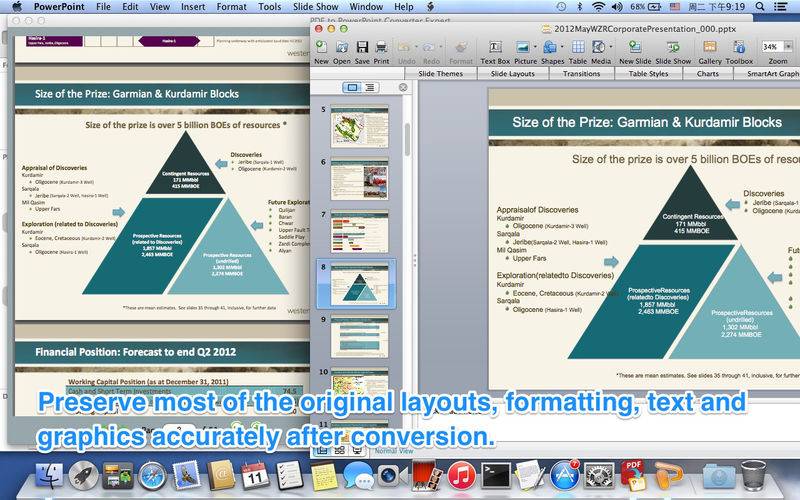Open Terminal from the Dock
Screen dimensions: 800x500
[x=496, y=477]
